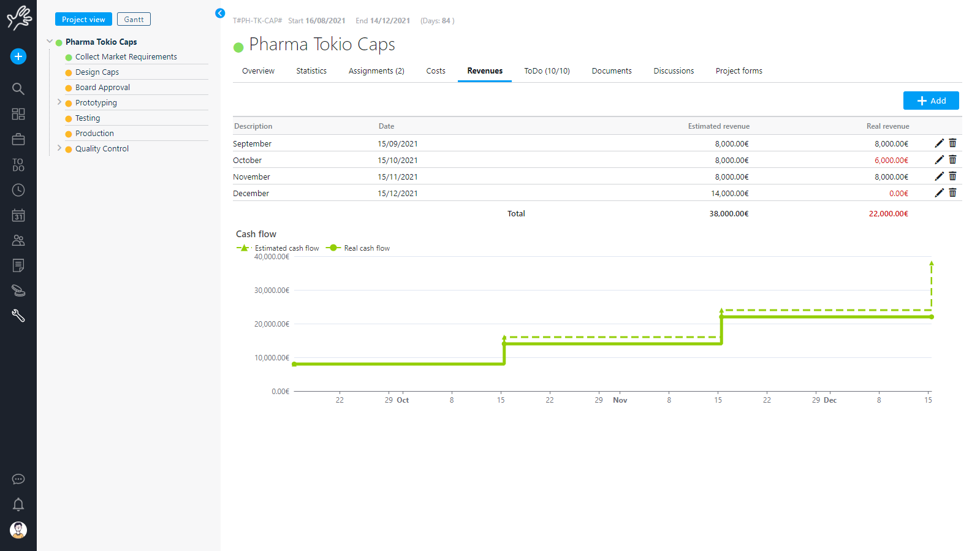Delete the December revenue entry
Viewport: 980px width, 551px height.
pyautogui.click(x=952, y=193)
